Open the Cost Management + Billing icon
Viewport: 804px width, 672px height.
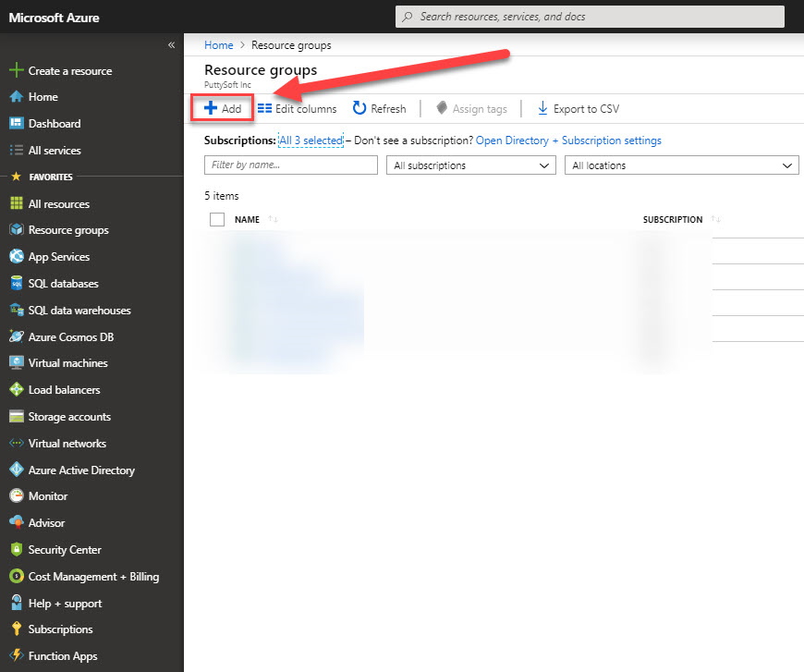pos(17,576)
